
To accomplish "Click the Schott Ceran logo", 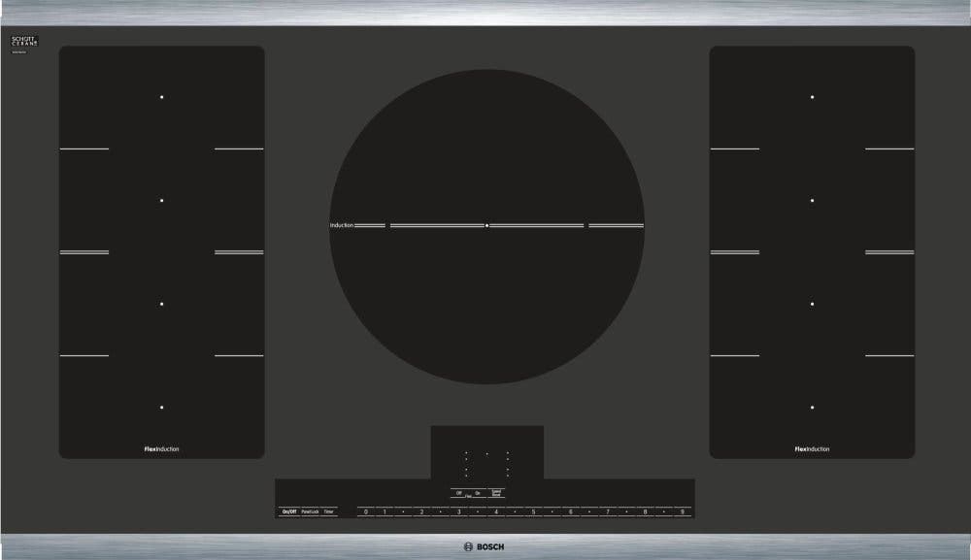I will pyautogui.click(x=25, y=42).
